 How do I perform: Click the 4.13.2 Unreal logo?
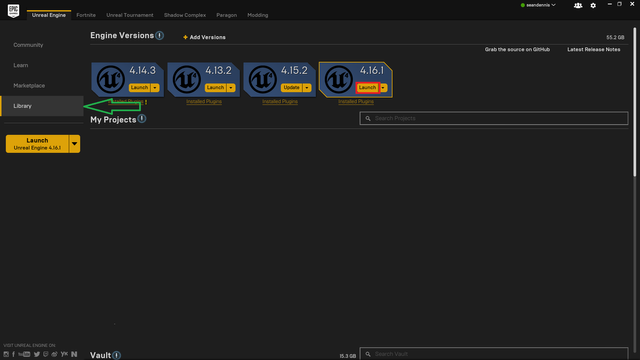click(186, 79)
